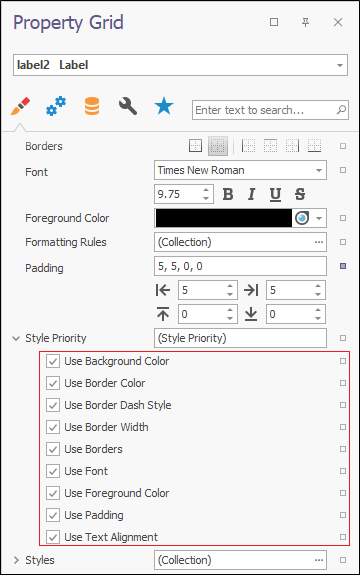Increase the left padding value

[x=230, y=286]
